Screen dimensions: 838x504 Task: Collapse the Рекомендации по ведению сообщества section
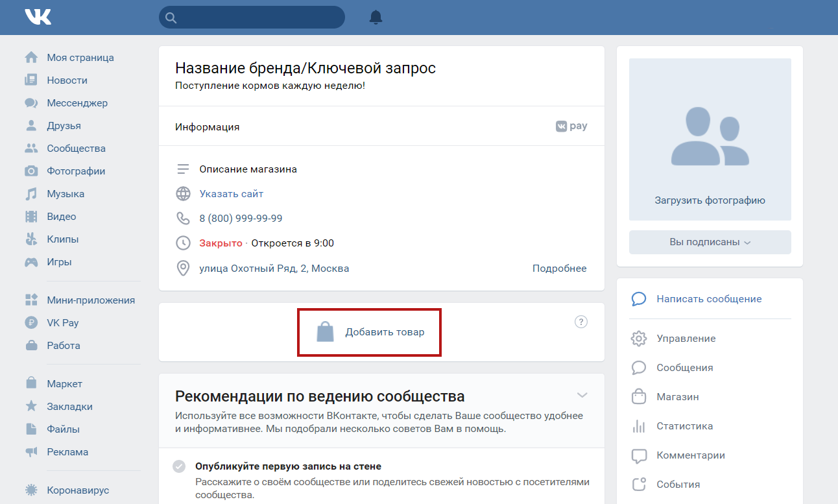(x=582, y=395)
